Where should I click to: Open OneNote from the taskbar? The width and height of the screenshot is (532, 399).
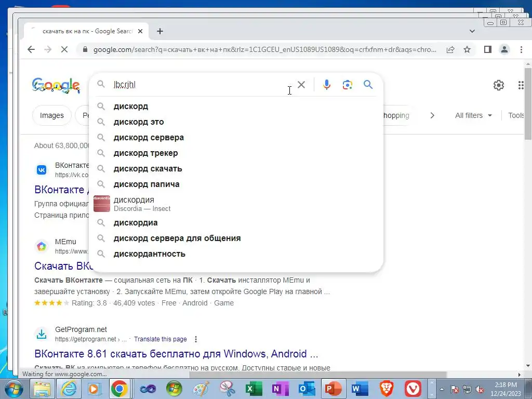[x=280, y=389]
